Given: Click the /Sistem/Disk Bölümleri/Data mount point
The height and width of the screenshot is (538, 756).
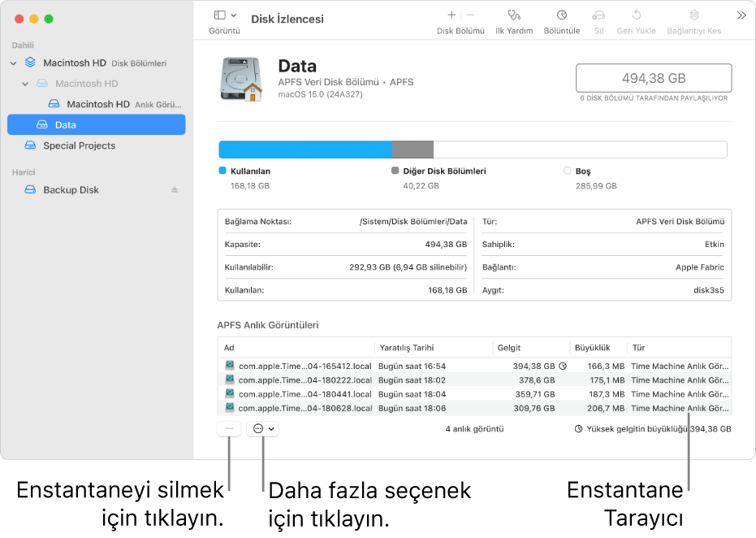Looking at the screenshot, I should 413,222.
